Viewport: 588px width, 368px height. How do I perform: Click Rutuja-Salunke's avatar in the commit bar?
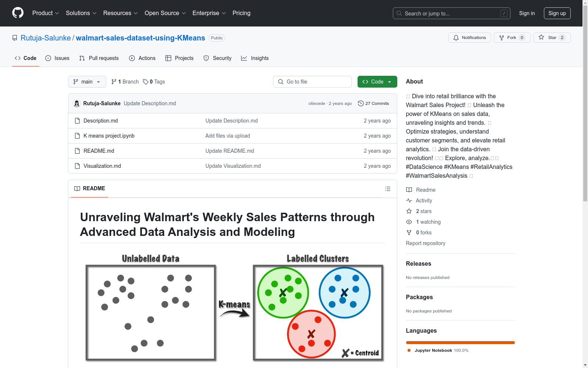tap(77, 103)
